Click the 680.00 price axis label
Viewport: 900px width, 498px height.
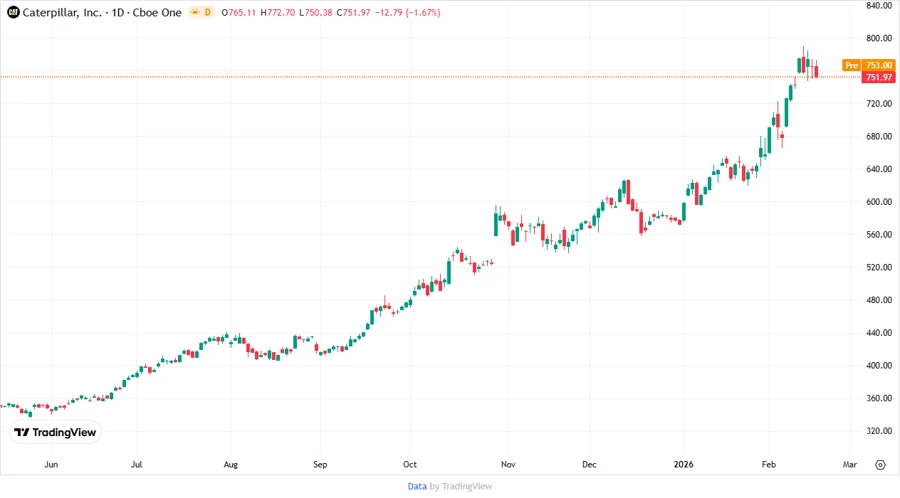pyautogui.click(x=879, y=136)
